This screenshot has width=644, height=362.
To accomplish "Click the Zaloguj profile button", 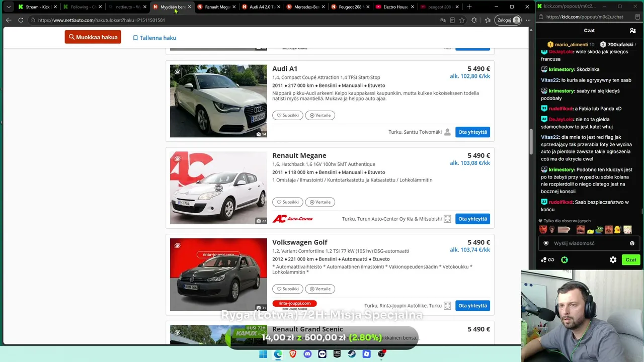I will pos(509,20).
